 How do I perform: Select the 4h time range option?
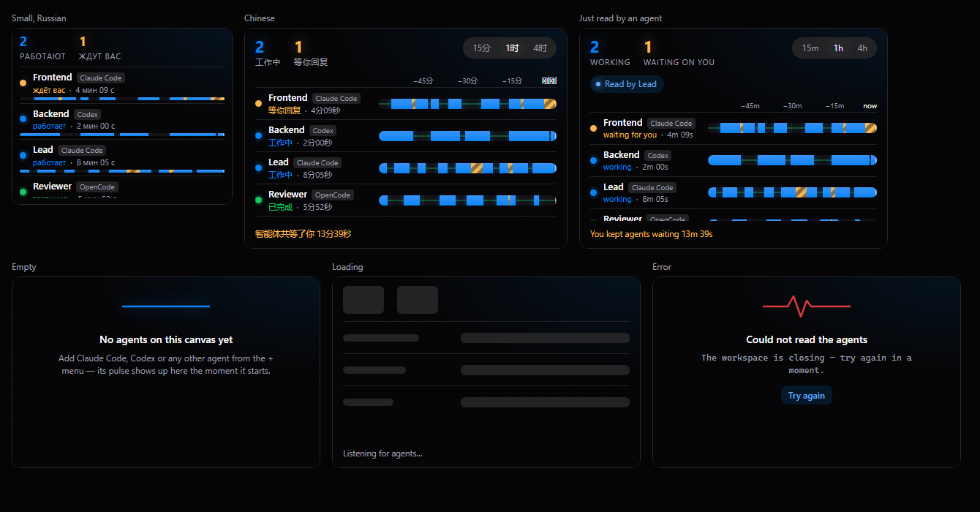click(862, 48)
